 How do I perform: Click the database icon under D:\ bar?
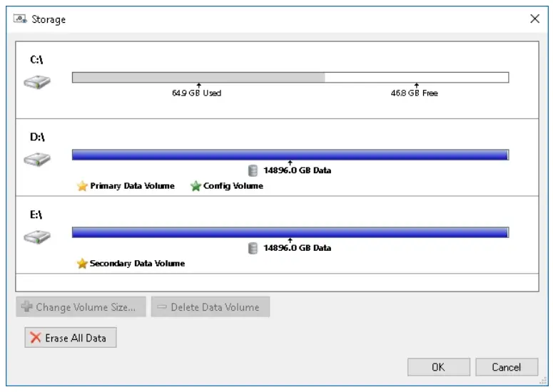pos(253,170)
